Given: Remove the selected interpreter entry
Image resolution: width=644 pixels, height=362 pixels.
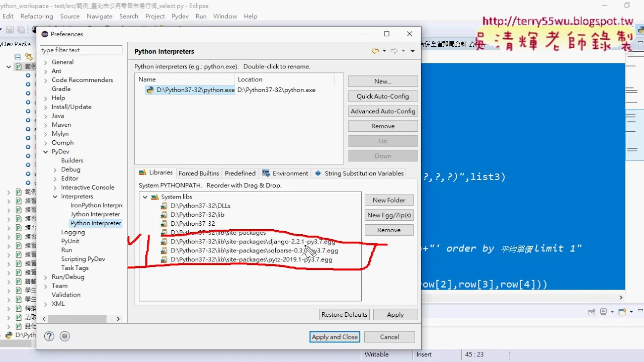Looking at the screenshot, I should coord(383,126).
